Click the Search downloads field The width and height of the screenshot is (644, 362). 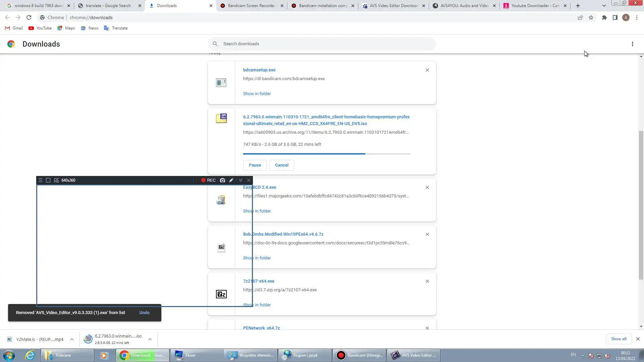click(x=322, y=44)
